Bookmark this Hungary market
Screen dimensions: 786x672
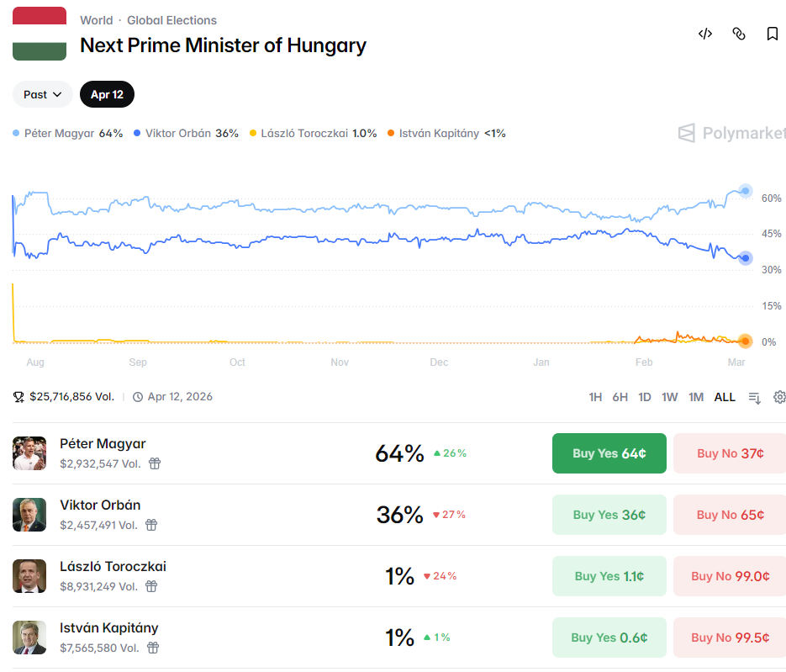(x=772, y=34)
